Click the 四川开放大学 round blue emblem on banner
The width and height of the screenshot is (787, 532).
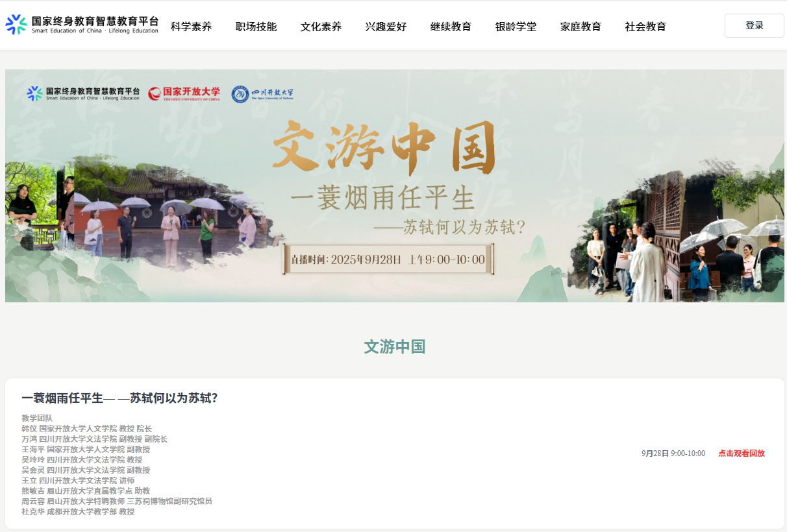(240, 94)
